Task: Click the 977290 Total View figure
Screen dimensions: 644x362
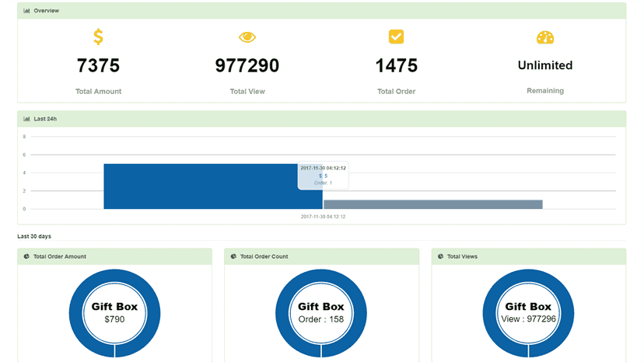Action: (x=247, y=66)
